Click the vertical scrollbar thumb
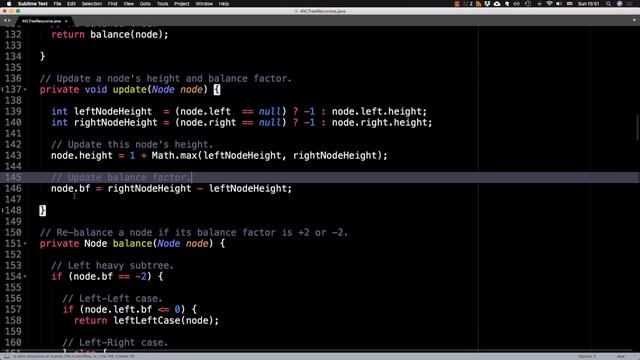 pos(638,128)
